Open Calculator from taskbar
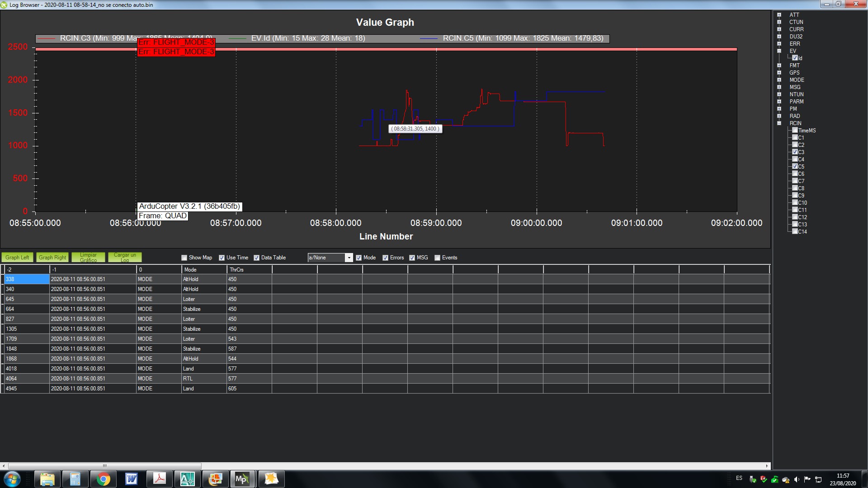868x488 pixels. [75, 479]
